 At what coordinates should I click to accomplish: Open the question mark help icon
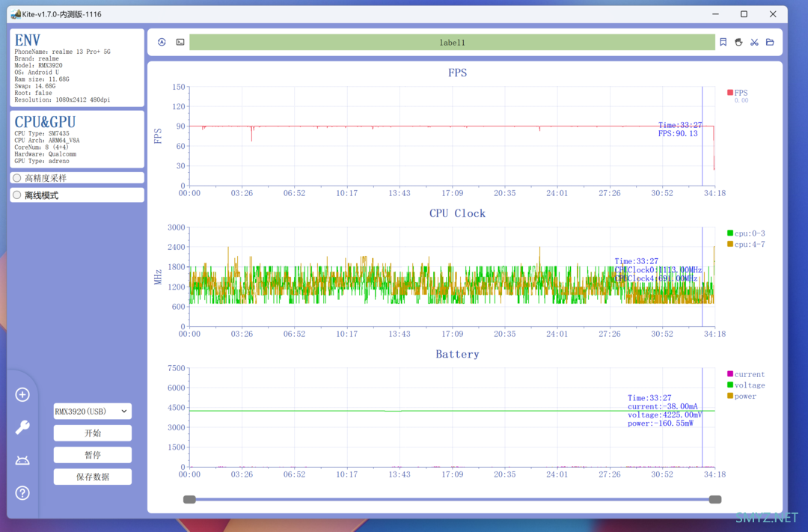pos(22,493)
